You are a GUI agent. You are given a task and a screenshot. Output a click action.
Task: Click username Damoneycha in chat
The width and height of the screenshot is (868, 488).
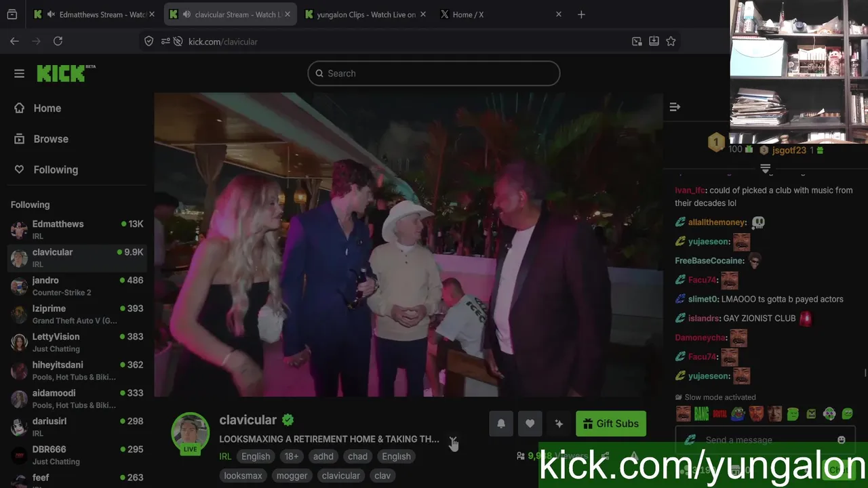pos(701,338)
